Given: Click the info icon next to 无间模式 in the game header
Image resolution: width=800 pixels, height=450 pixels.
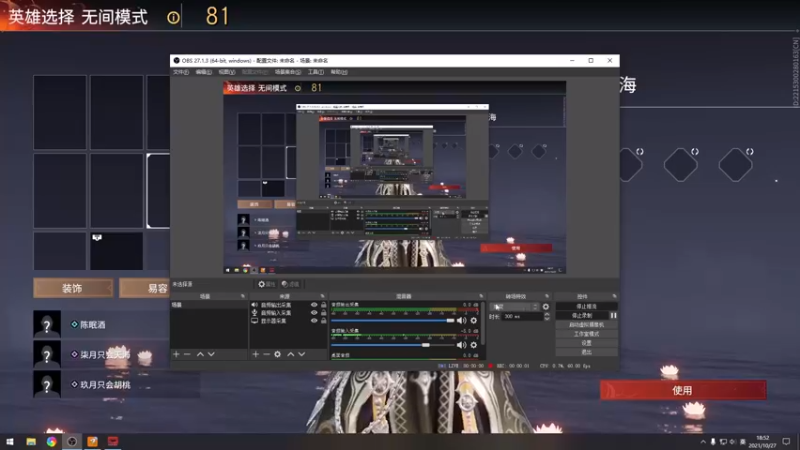Looking at the screenshot, I should tap(173, 18).
